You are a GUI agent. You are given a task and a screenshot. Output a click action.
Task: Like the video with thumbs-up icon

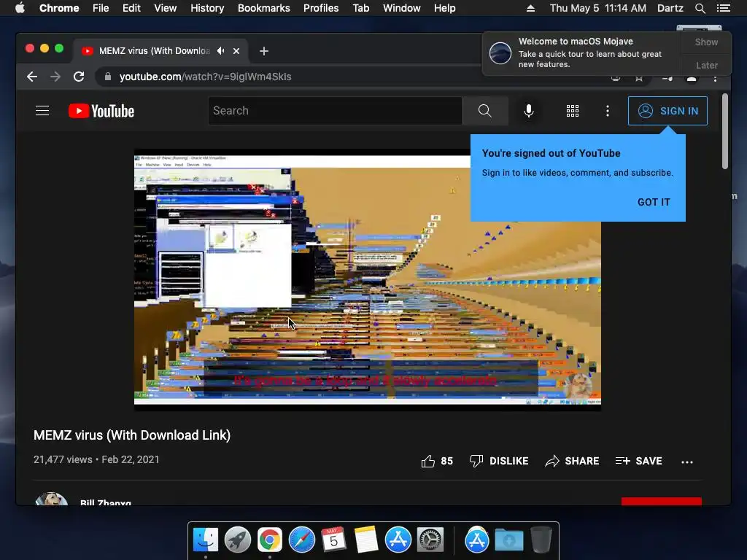[x=428, y=461]
